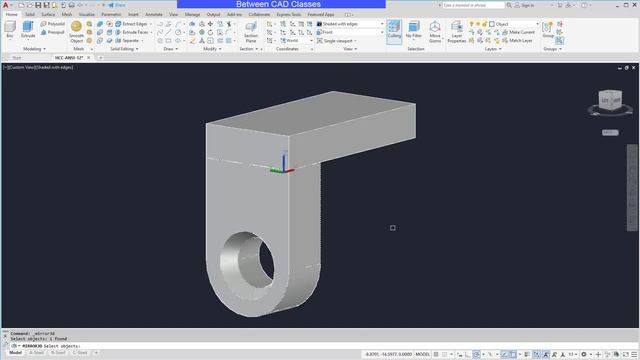Open the No Filter selection filter
The height and width of the screenshot is (360, 640).
(x=413, y=30)
